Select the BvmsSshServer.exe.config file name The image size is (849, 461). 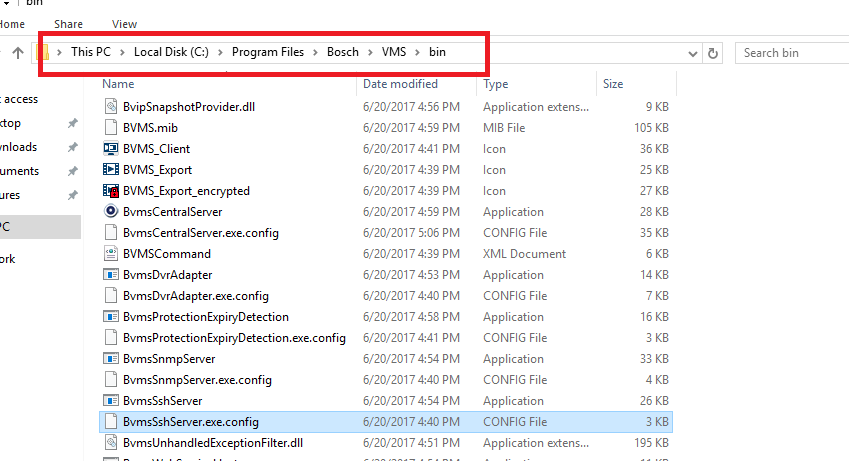[x=191, y=422]
